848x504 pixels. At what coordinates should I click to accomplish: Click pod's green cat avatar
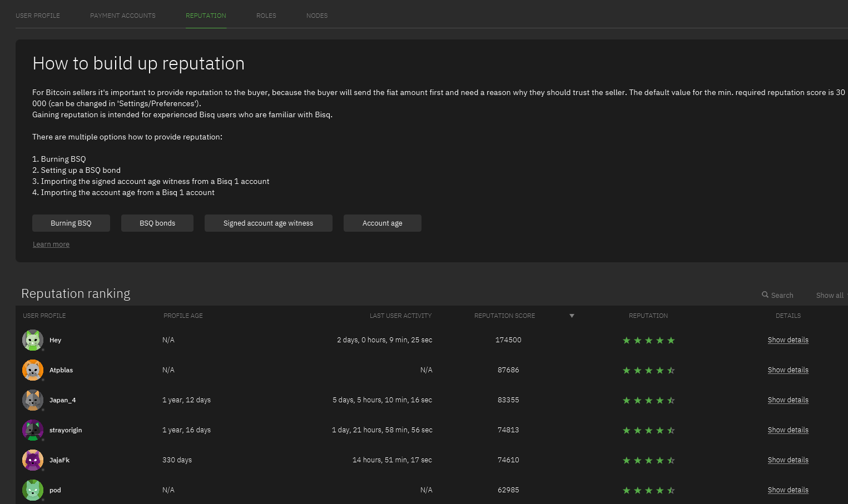(33, 490)
